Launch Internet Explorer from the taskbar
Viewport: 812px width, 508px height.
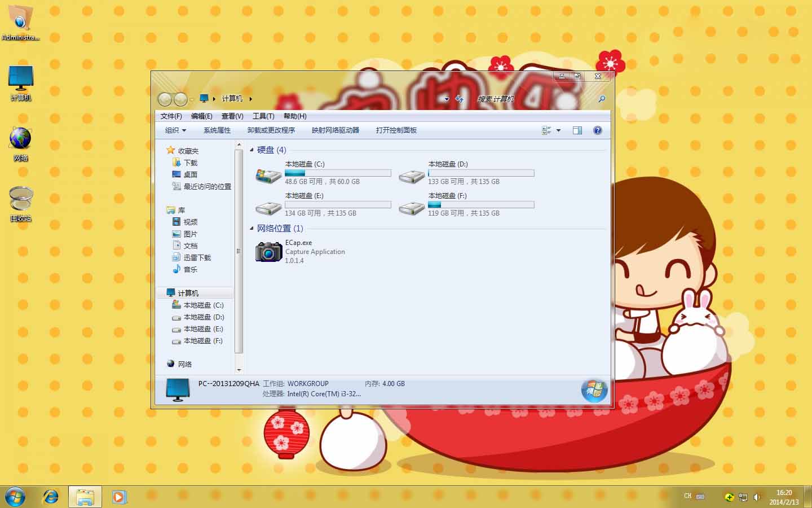pos(51,497)
